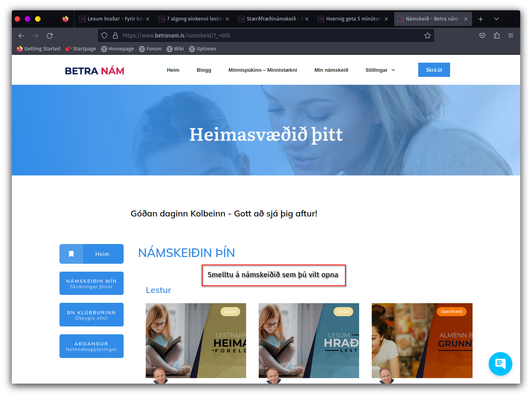Screen dimensions: 532x397
Task: Open the Firefox hamburger menu
Action: (x=511, y=35)
